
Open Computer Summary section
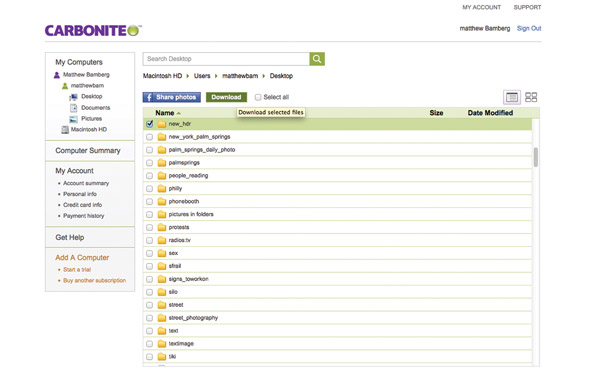coord(88,151)
